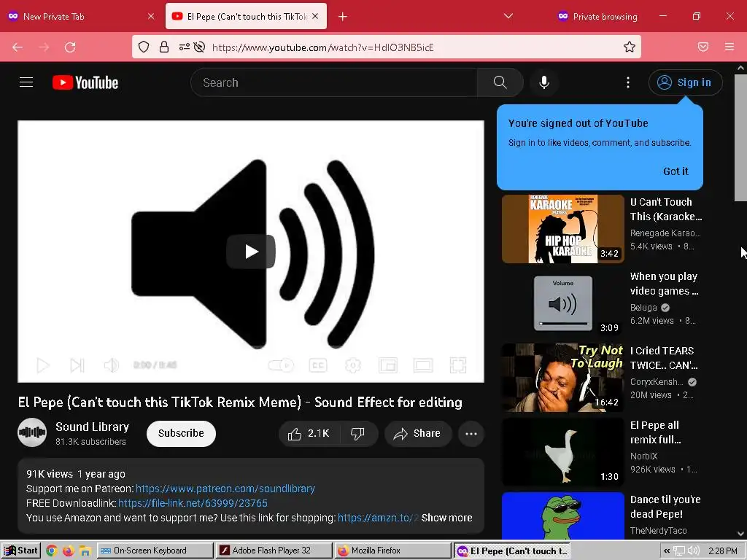This screenshot has height=560, width=747.
Task: Like the video (2.1K)
Action: tap(309, 433)
